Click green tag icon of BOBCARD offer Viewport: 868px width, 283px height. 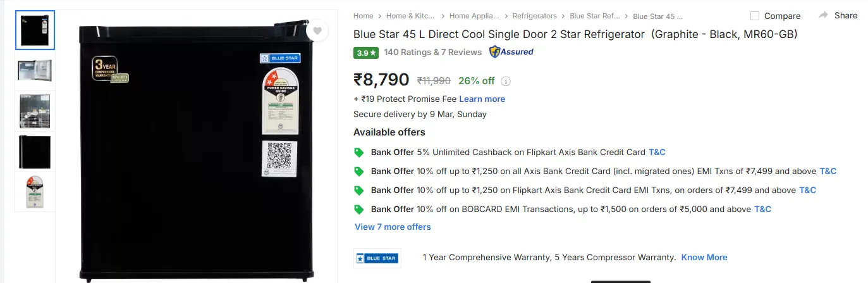point(358,209)
